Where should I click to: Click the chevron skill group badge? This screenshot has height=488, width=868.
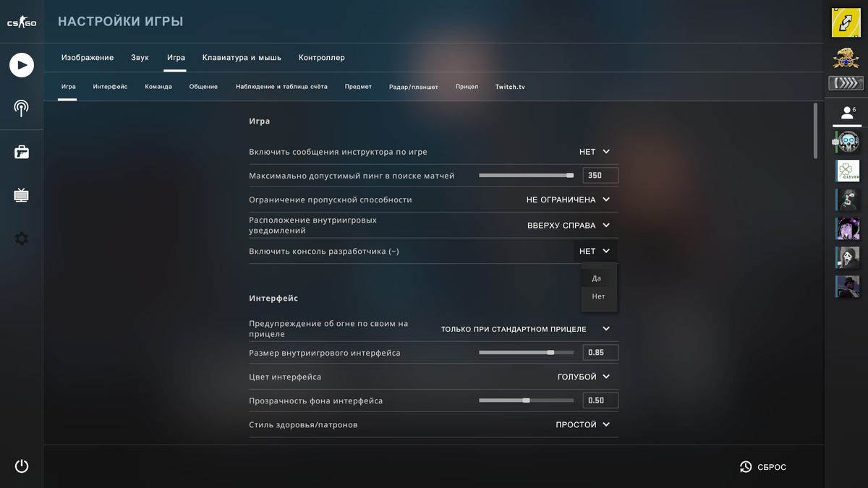point(846,84)
